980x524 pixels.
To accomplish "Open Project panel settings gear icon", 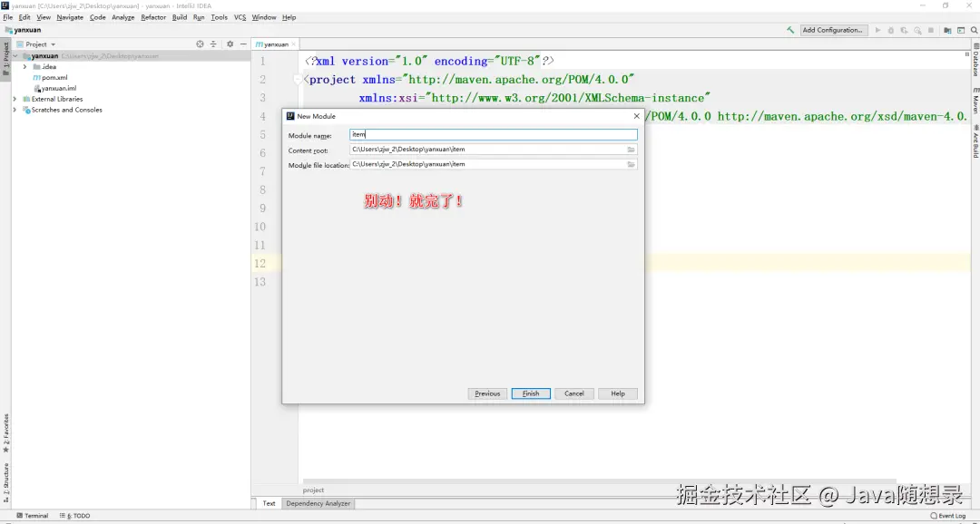I will pos(230,44).
